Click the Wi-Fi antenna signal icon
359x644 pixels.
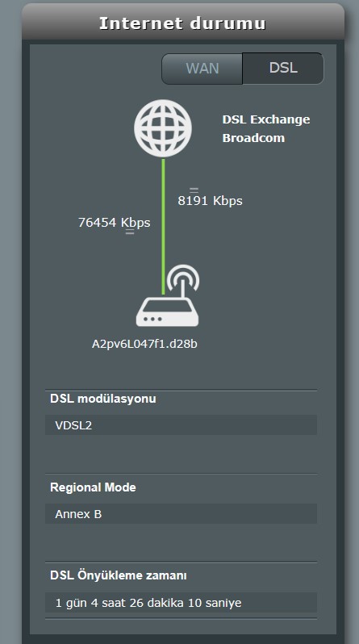[x=183, y=281]
